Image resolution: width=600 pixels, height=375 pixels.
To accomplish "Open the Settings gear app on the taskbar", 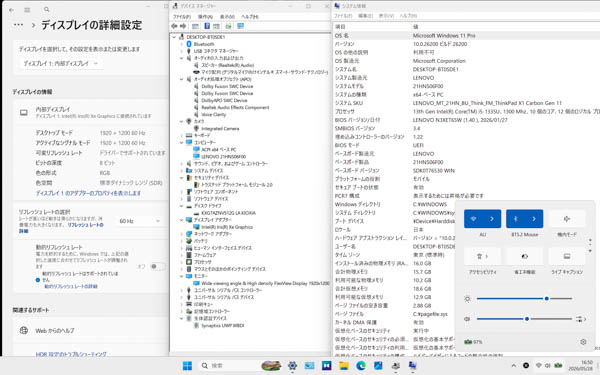I will point(293,366).
